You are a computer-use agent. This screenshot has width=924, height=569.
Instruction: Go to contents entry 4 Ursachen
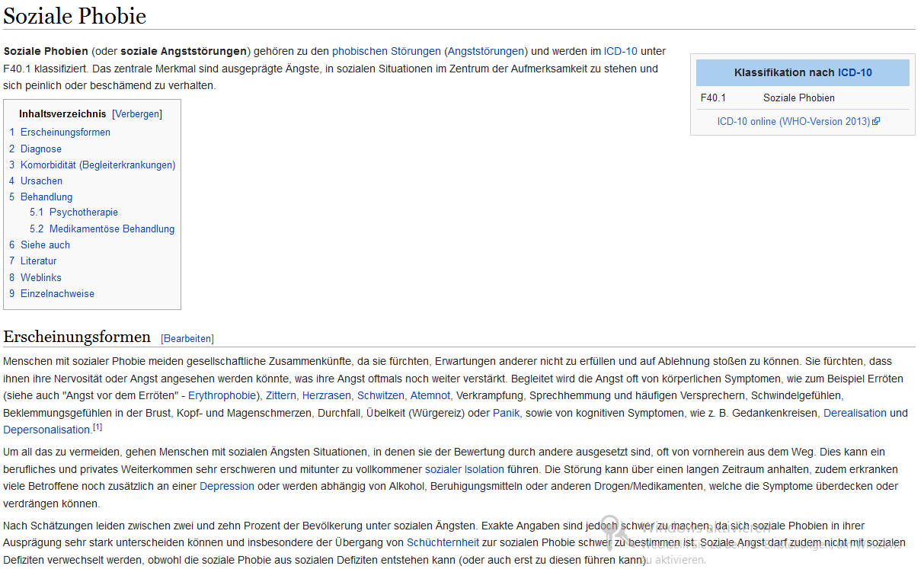36,181
